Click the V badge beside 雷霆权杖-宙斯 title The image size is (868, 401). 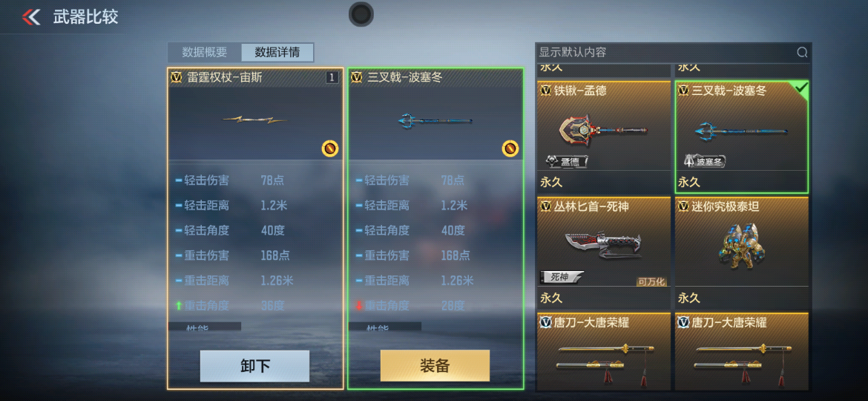[177, 77]
